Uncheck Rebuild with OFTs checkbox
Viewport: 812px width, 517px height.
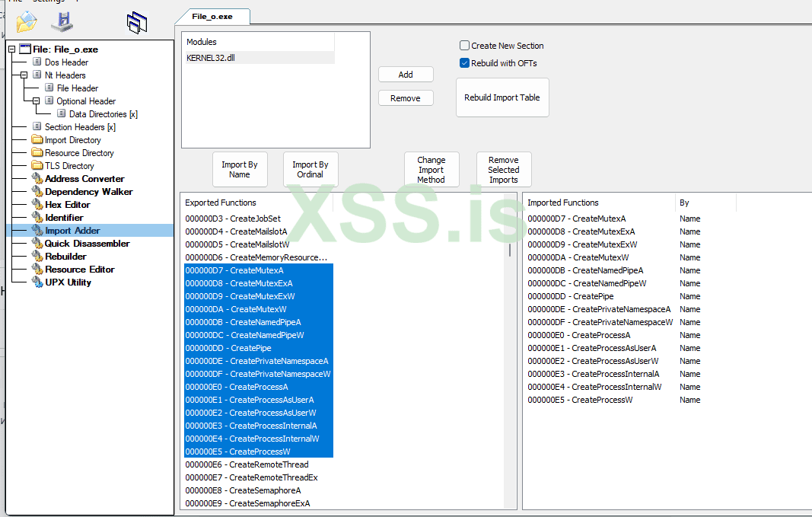point(464,63)
